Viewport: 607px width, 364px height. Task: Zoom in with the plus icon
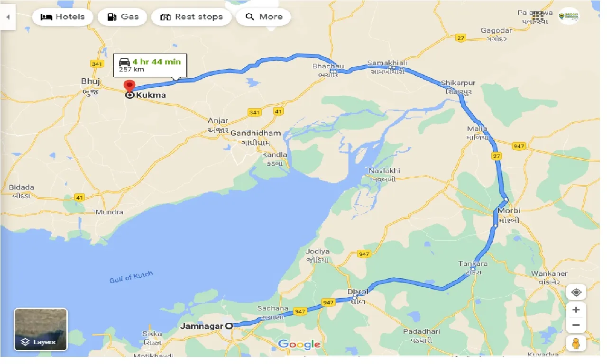(576, 309)
